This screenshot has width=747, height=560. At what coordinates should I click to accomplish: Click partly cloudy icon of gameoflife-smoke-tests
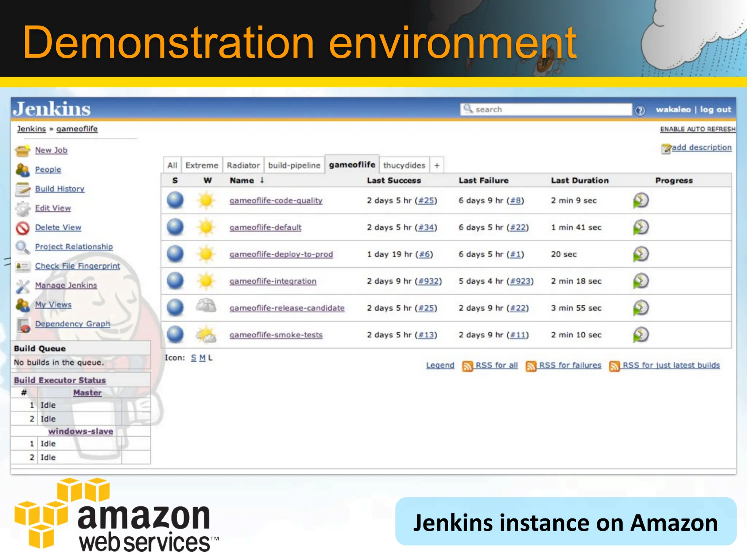tap(206, 335)
